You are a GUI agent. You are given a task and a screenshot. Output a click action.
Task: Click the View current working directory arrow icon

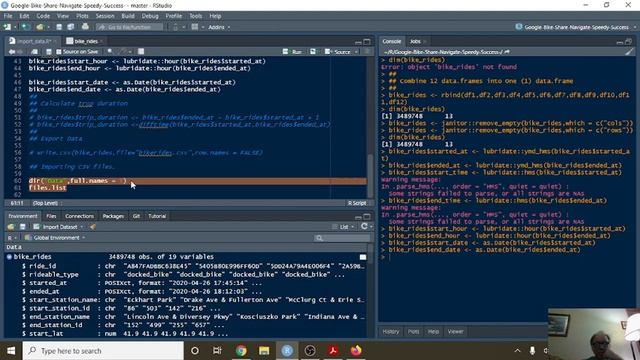507,52
